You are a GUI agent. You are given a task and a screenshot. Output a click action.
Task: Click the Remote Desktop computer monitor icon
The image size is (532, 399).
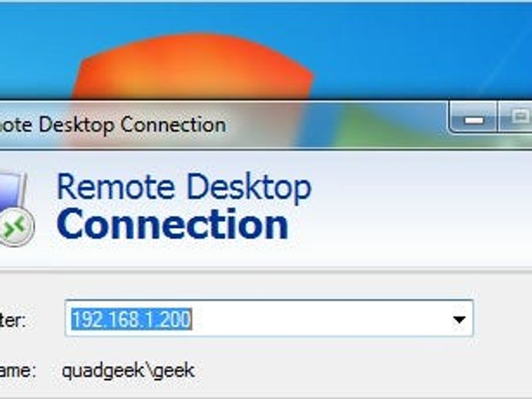12,195
